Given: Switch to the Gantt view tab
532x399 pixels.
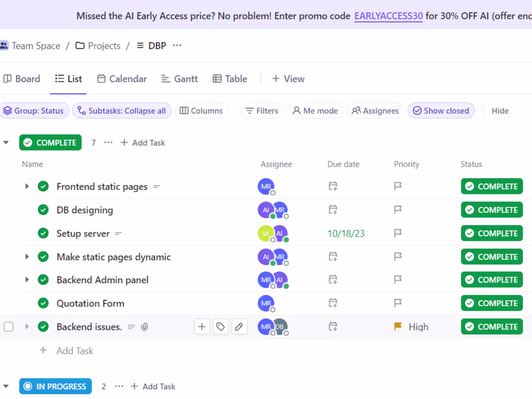Looking at the screenshot, I should [179, 79].
